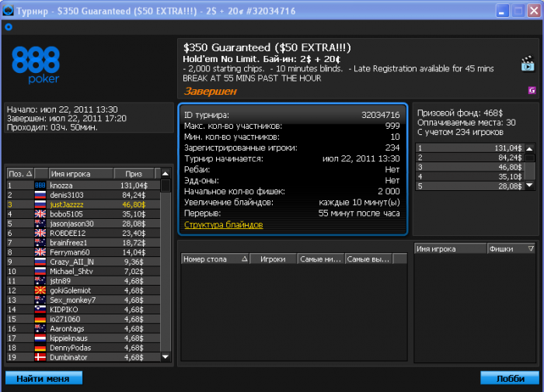Click the down arrow of the player list scrollbar
Screen dimensions: 544x392
[166, 356]
